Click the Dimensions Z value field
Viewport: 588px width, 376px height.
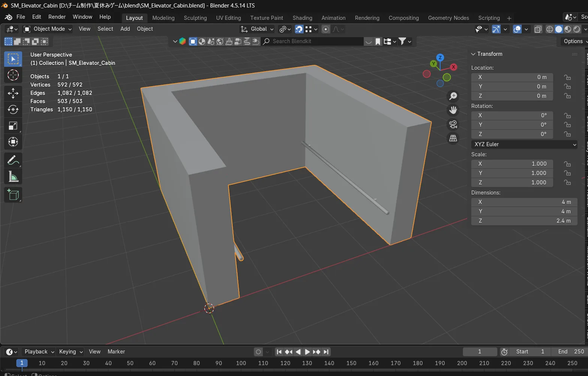tap(524, 221)
